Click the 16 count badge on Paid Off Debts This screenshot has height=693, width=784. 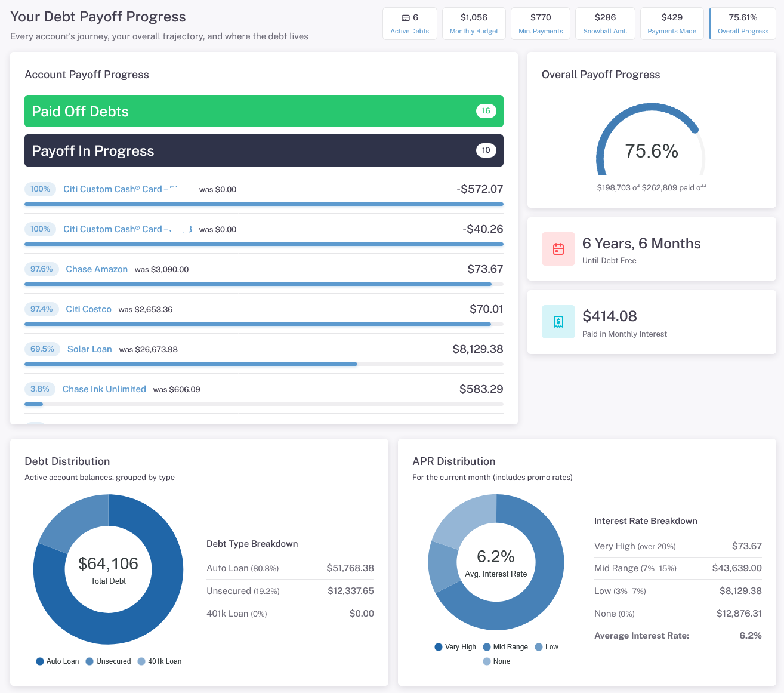click(486, 111)
